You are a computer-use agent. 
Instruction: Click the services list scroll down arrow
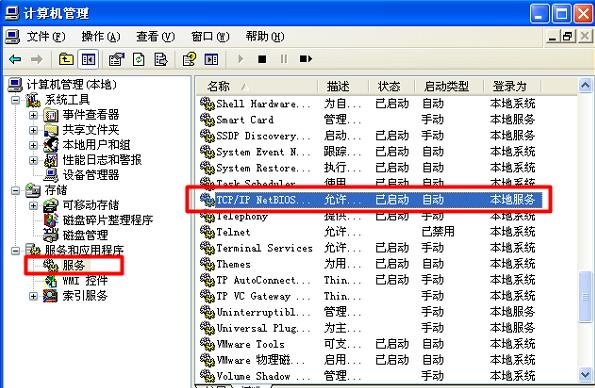(x=585, y=375)
